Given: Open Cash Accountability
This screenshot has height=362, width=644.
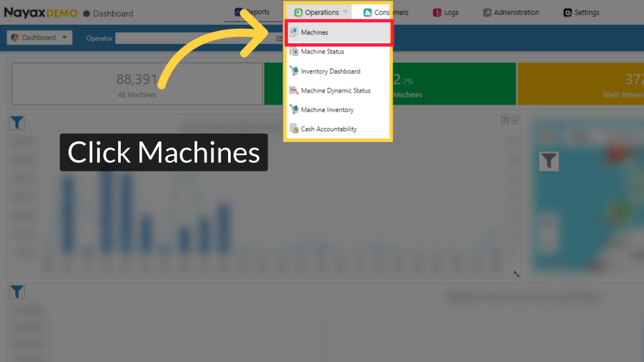Looking at the screenshot, I should pyautogui.click(x=329, y=129).
